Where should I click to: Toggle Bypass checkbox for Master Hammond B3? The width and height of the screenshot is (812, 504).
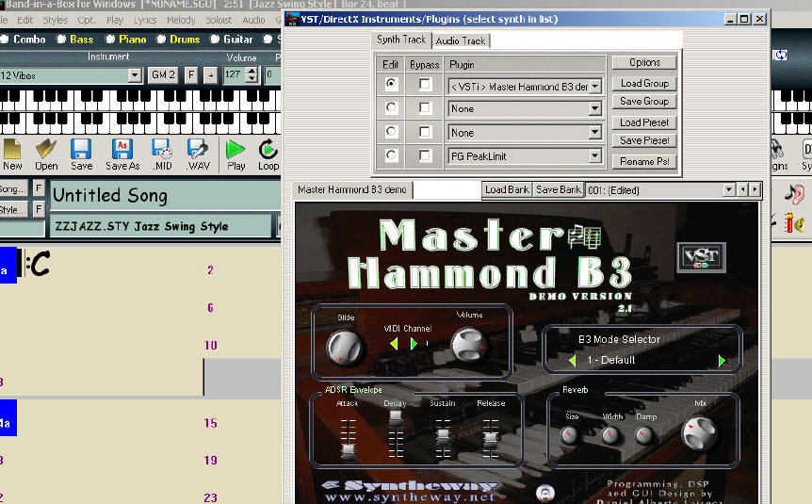point(425,84)
